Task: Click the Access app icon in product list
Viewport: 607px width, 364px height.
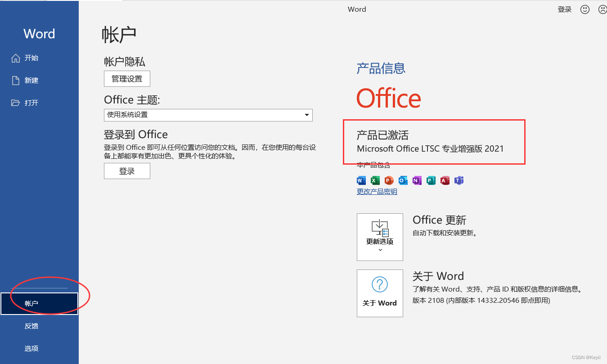Action: tap(445, 180)
